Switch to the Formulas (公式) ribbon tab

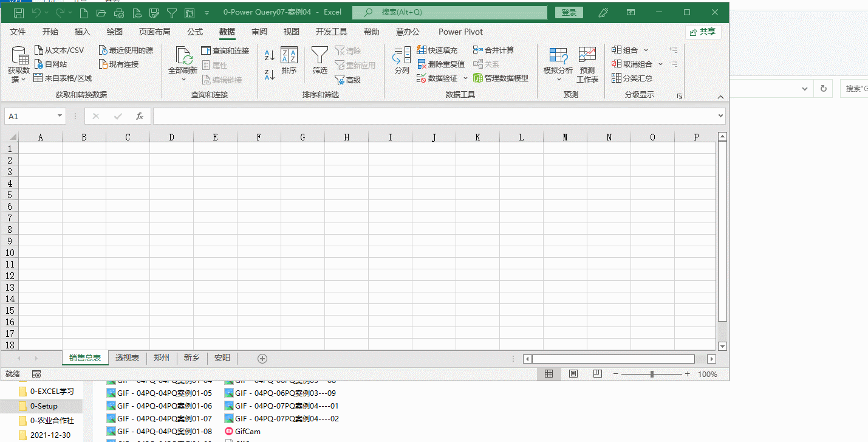pyautogui.click(x=194, y=32)
